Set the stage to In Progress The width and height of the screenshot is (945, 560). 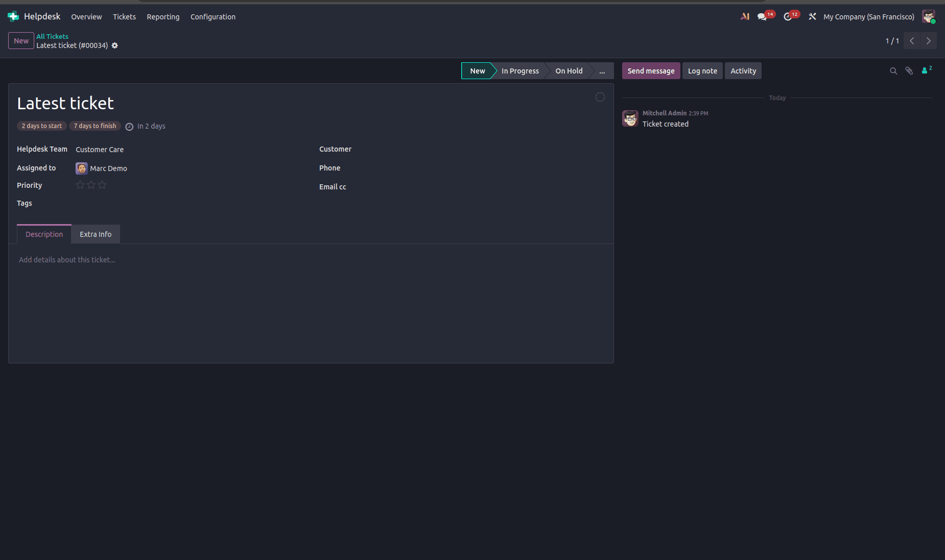520,71
